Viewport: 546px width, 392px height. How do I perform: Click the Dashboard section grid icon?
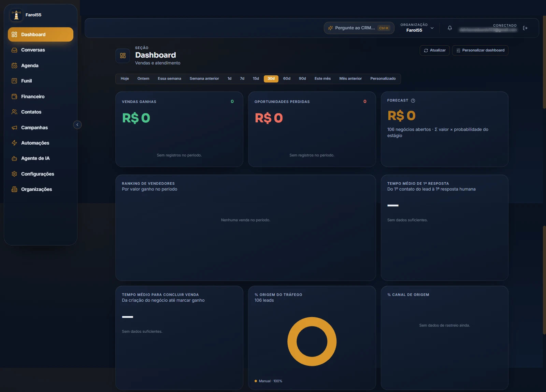[x=123, y=56]
